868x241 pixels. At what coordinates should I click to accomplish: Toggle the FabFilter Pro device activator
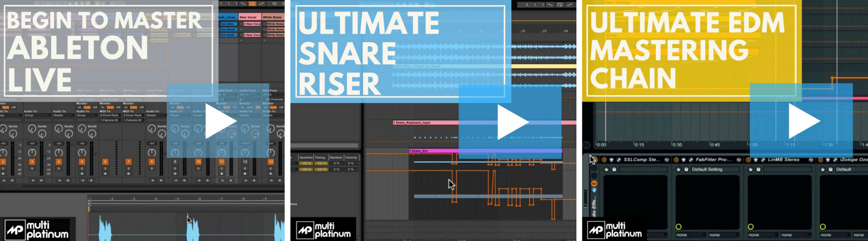coord(676,160)
